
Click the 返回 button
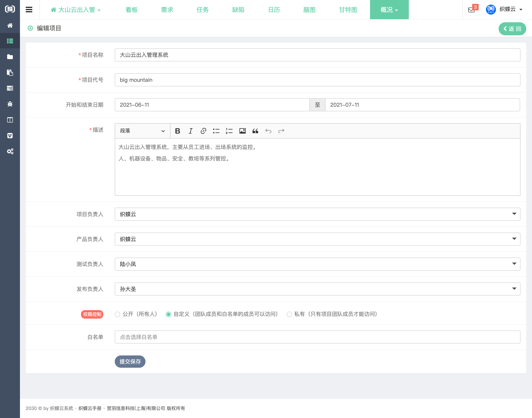tap(512, 29)
